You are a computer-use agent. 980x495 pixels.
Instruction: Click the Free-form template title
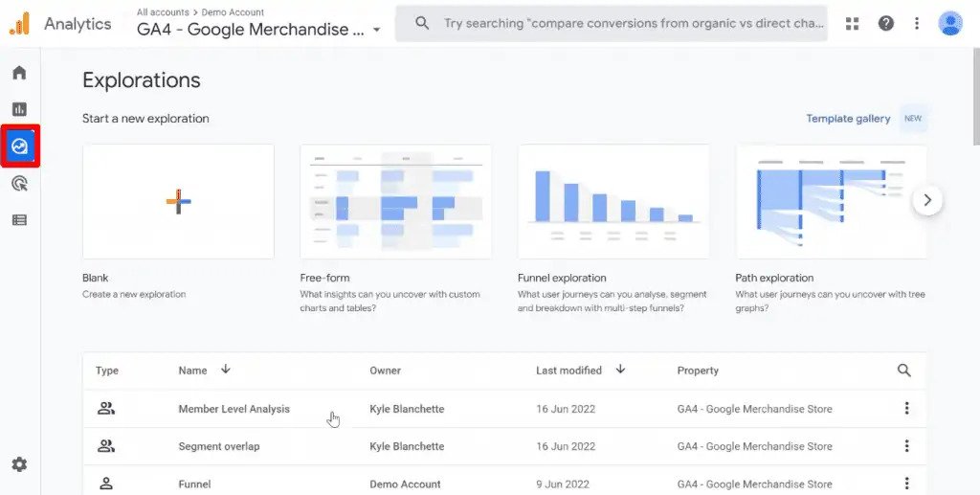(x=324, y=278)
